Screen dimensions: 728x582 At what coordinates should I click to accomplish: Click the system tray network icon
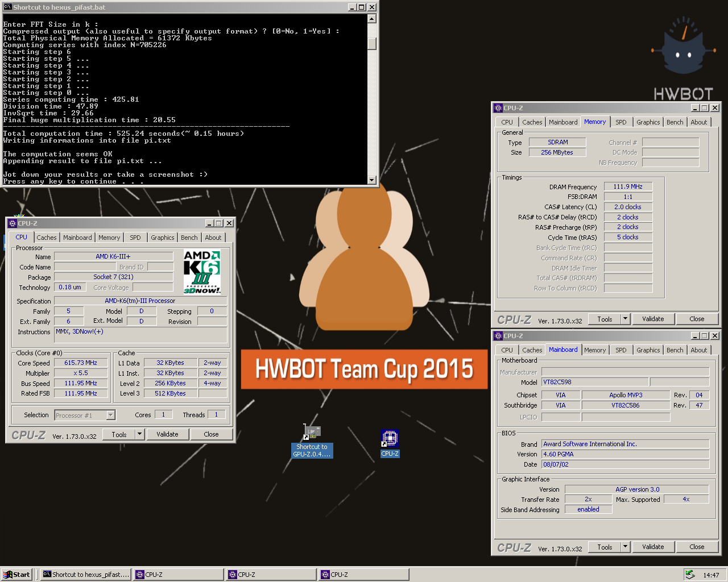coord(689,575)
